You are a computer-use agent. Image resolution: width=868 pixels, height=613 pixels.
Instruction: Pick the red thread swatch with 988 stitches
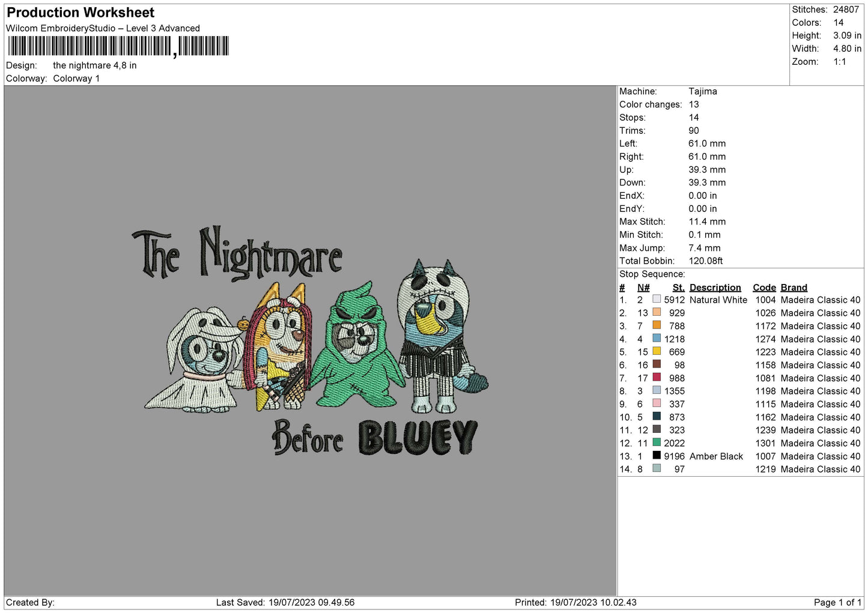tap(657, 378)
